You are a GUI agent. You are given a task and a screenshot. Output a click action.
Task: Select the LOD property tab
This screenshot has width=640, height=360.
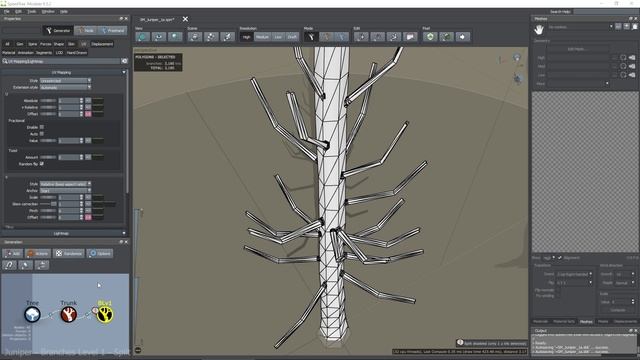pyautogui.click(x=59, y=53)
